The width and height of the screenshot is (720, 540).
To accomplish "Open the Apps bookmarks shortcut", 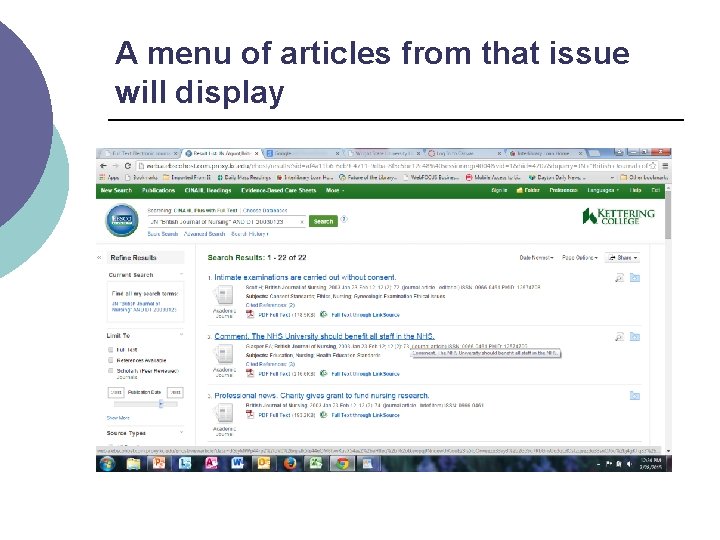I will point(109,177).
